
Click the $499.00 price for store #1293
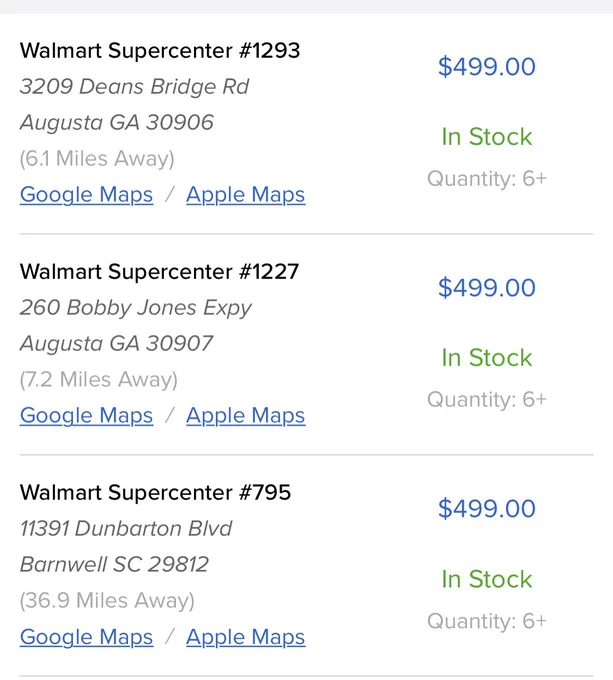coord(487,67)
